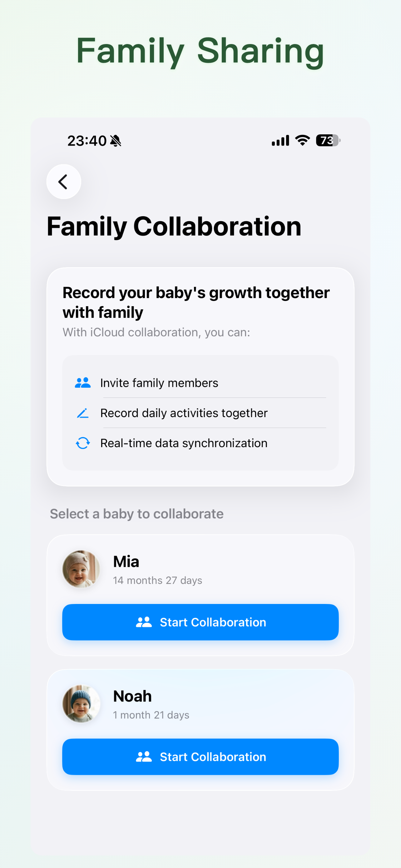
Task: Tap Noah's name label
Action: click(132, 696)
